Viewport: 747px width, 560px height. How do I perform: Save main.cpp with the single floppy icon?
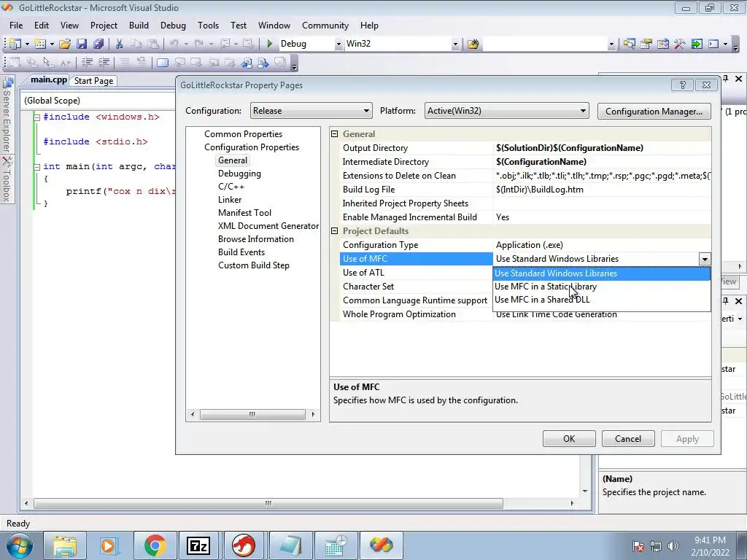tap(82, 44)
